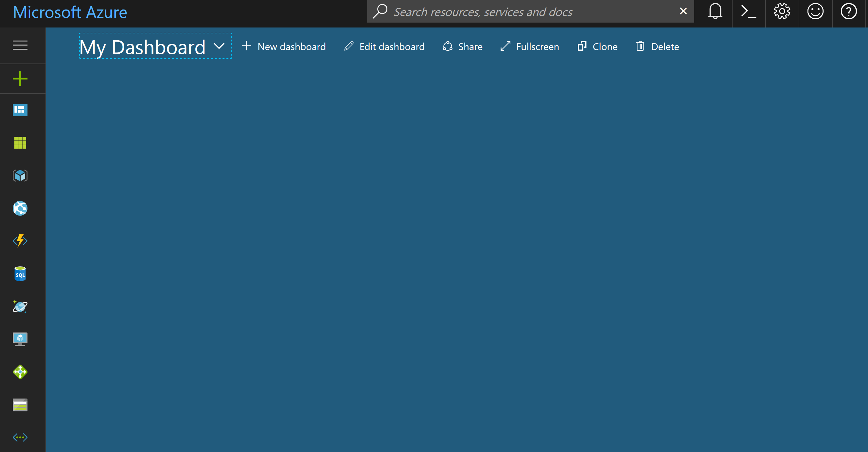This screenshot has width=868, height=452.
Task: Click the green Create a resource plus
Action: tap(20, 79)
